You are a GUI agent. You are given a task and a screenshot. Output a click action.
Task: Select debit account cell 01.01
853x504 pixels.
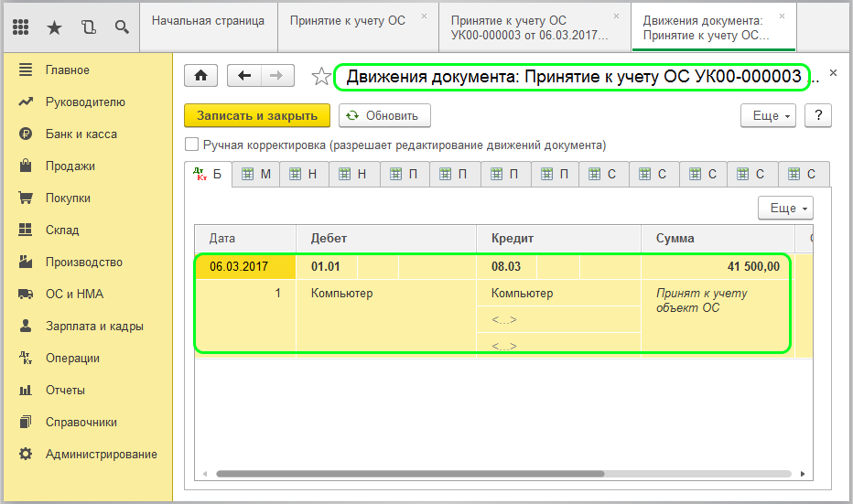click(x=327, y=266)
